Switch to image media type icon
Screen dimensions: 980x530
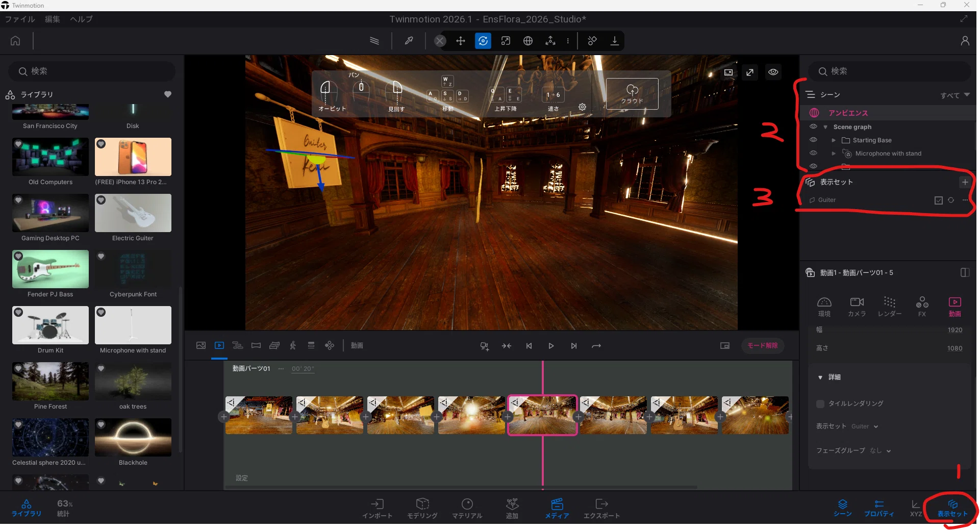click(x=201, y=345)
